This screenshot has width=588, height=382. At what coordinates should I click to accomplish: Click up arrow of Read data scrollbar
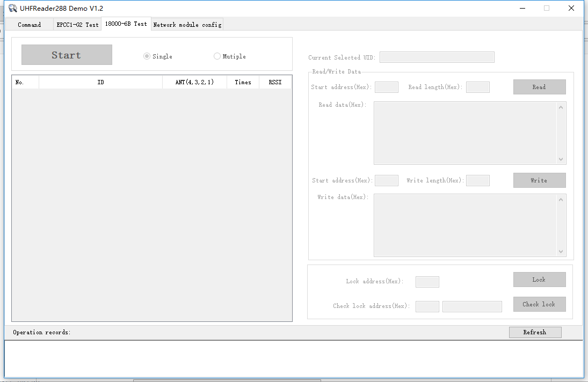pyautogui.click(x=561, y=107)
